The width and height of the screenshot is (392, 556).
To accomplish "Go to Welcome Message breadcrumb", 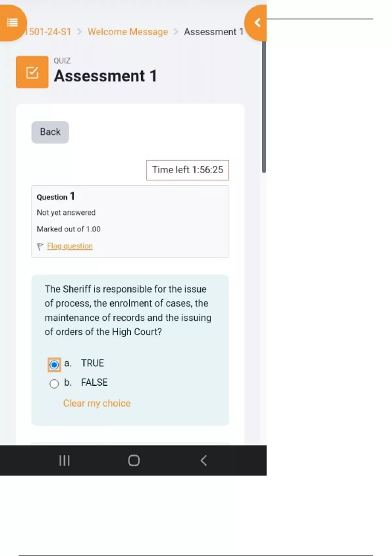I will point(128,32).
